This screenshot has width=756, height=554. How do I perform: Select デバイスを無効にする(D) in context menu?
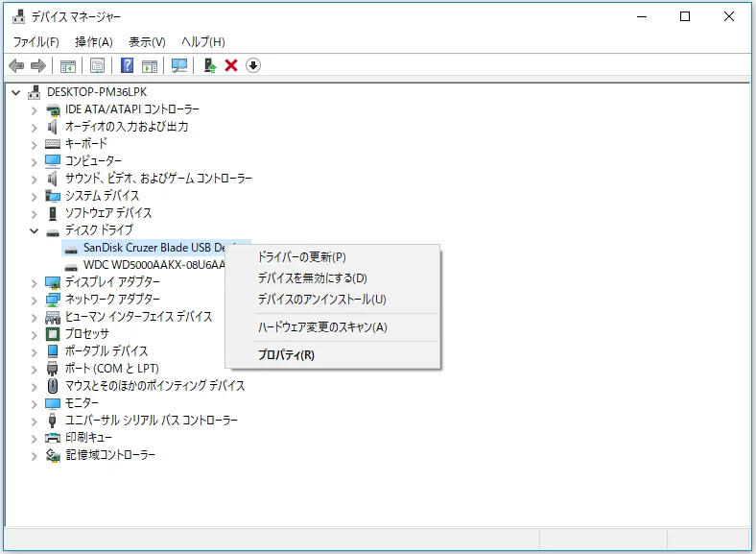click(312, 278)
